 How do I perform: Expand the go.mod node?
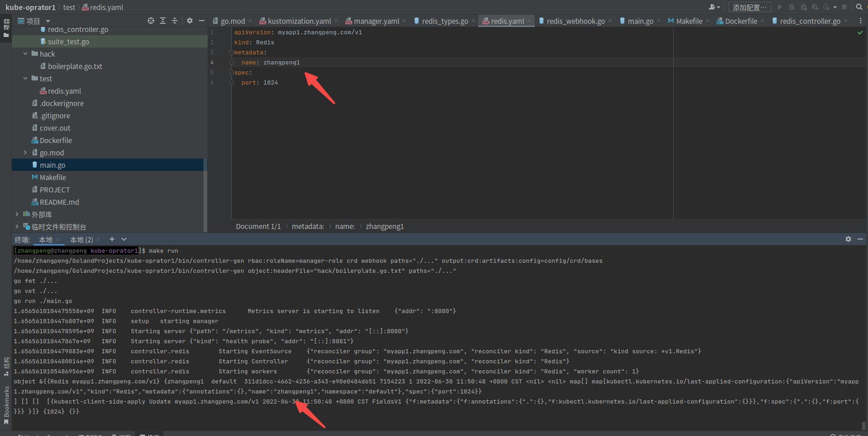(x=26, y=153)
